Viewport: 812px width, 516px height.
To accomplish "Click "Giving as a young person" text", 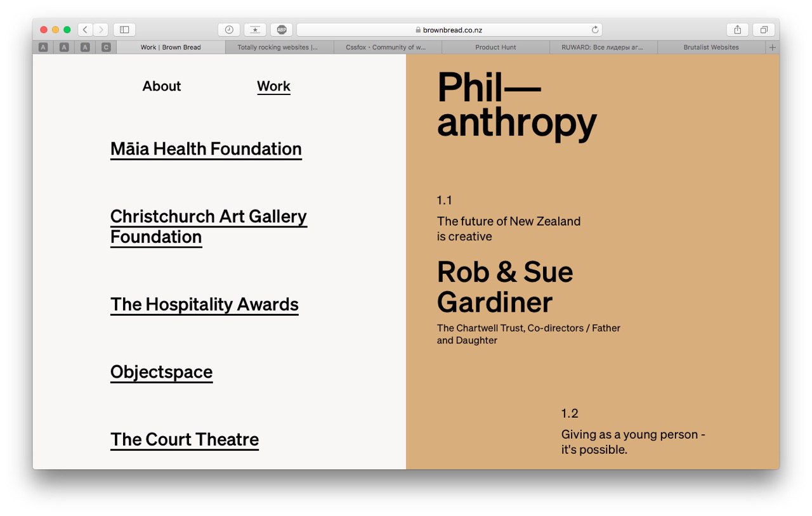I will click(x=633, y=442).
